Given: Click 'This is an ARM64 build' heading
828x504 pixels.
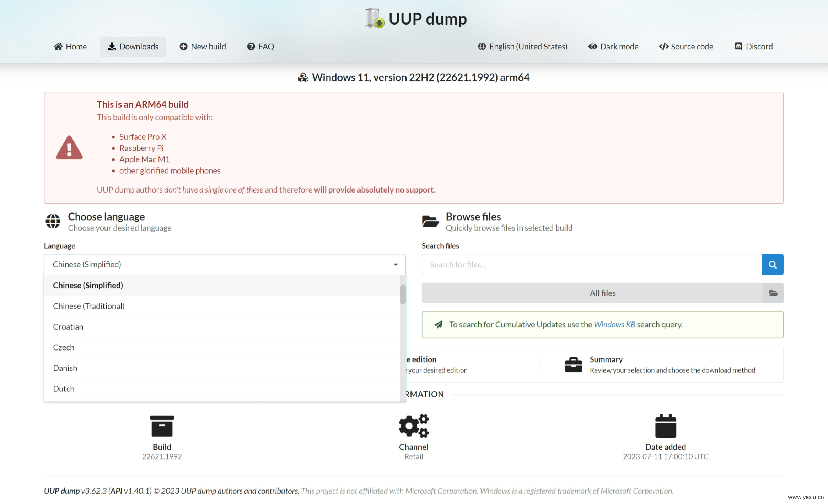Looking at the screenshot, I should pos(143,104).
